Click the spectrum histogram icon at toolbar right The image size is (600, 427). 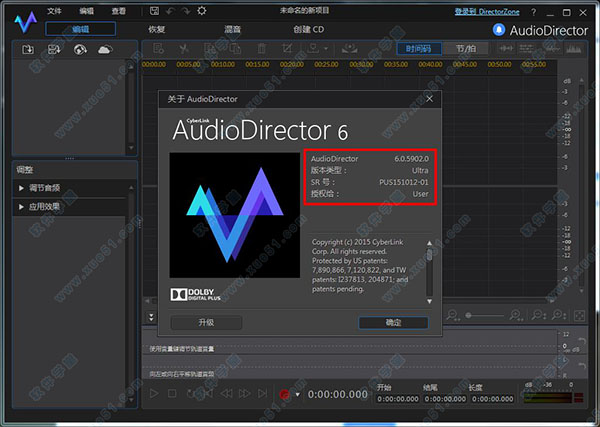pyautogui.click(x=573, y=48)
